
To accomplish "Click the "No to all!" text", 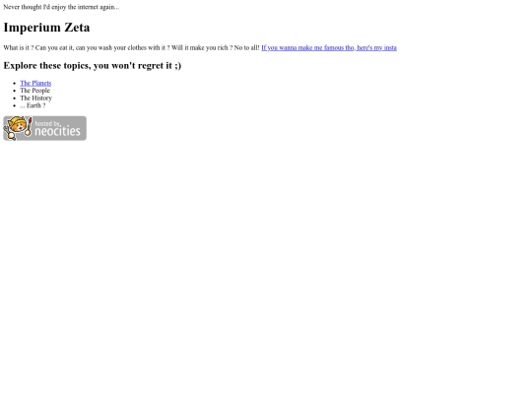I will click(x=246, y=48).
